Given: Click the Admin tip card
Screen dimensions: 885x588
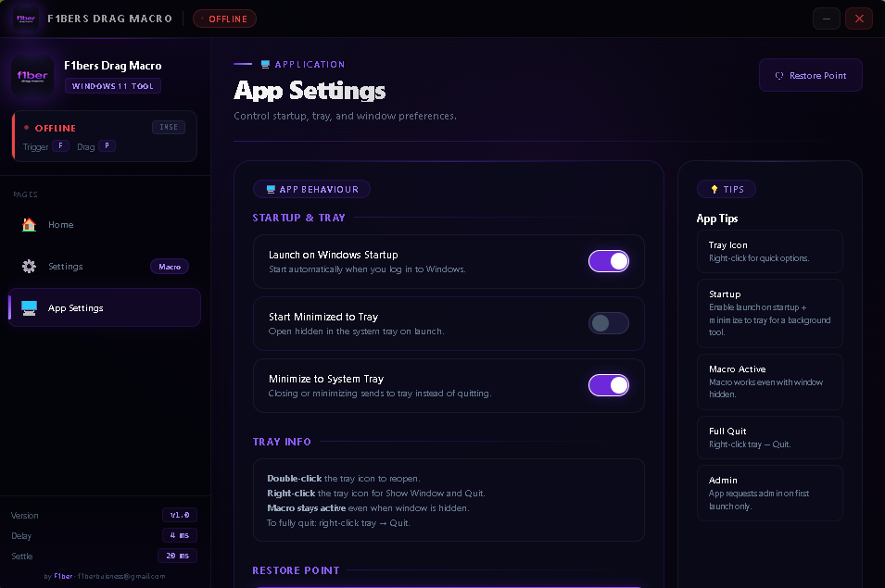Looking at the screenshot, I should tap(770, 493).
